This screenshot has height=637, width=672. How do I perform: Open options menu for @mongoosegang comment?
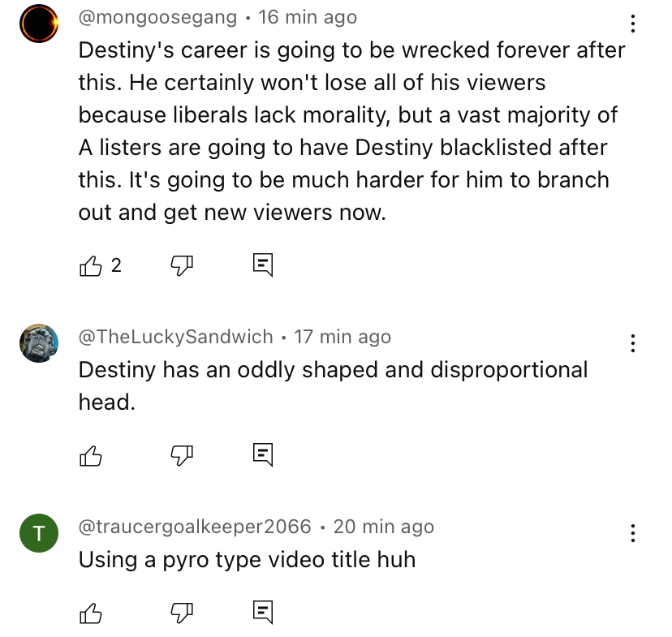tap(632, 24)
